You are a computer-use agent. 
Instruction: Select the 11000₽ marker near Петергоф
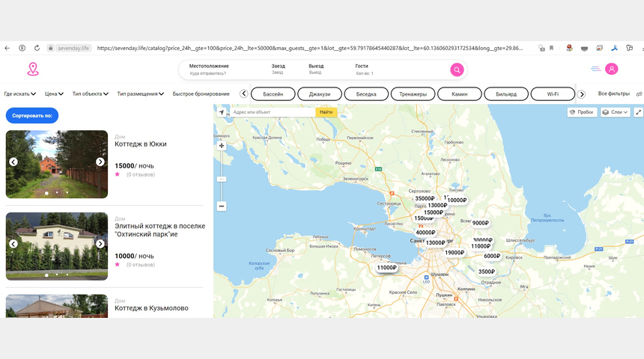coord(387,268)
